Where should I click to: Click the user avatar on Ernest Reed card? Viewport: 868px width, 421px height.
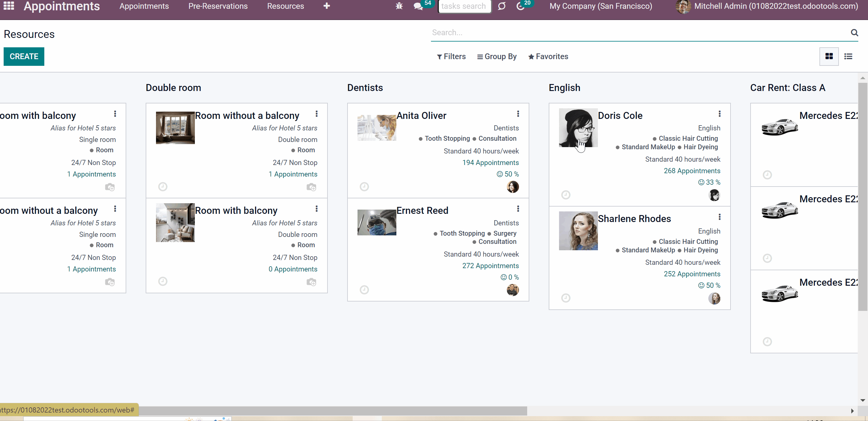click(513, 290)
